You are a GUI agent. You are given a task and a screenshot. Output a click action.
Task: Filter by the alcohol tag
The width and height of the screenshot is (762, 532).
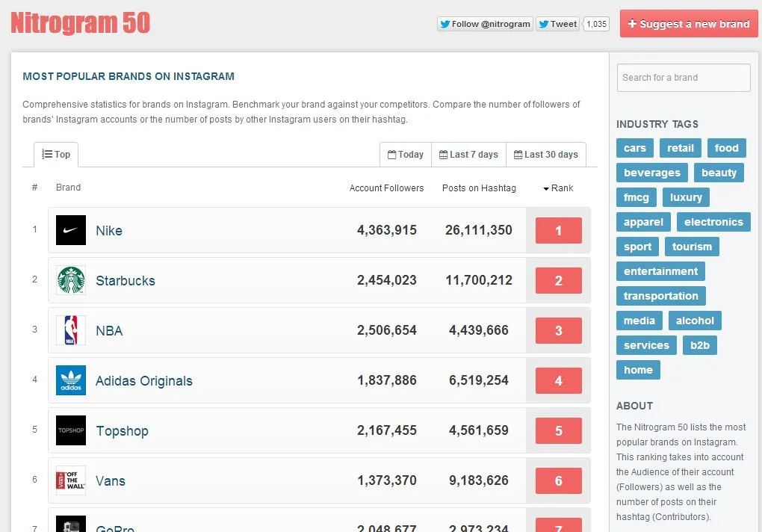pos(695,321)
